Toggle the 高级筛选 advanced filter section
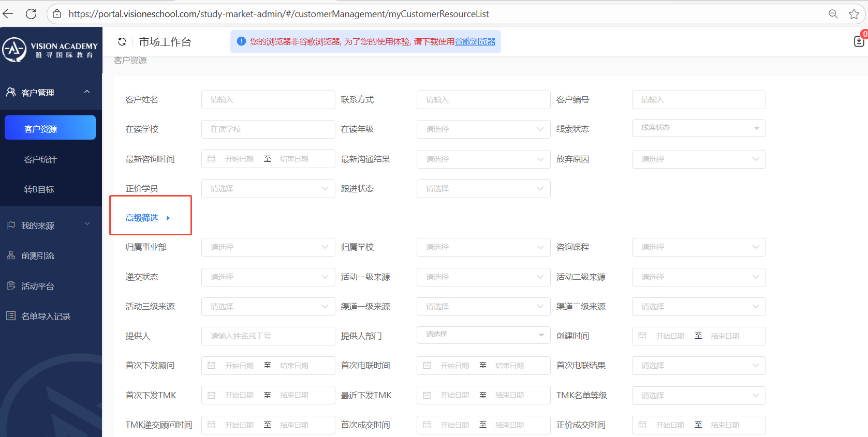 148,218
